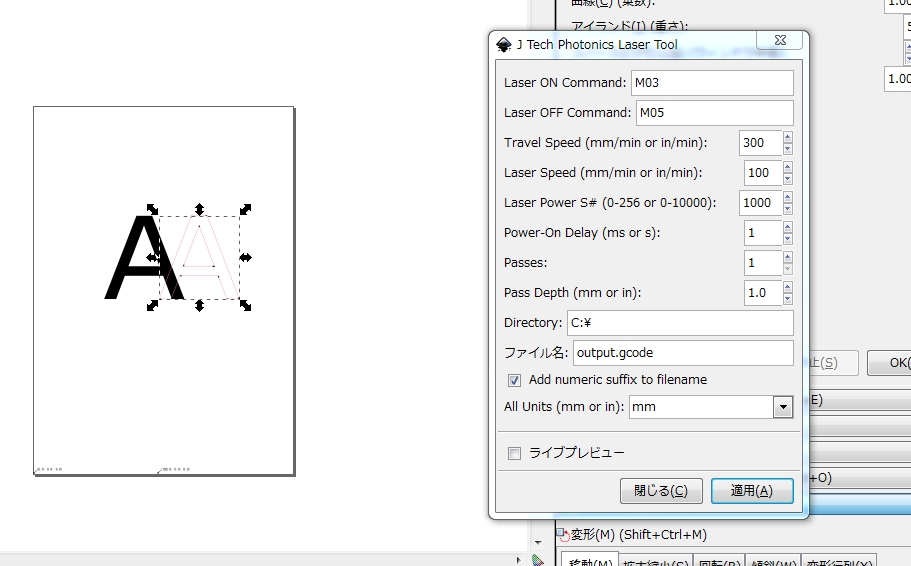Screen dimensions: 911x566
Task: Click the left-middle horizontal scale handle
Action: pos(152,257)
